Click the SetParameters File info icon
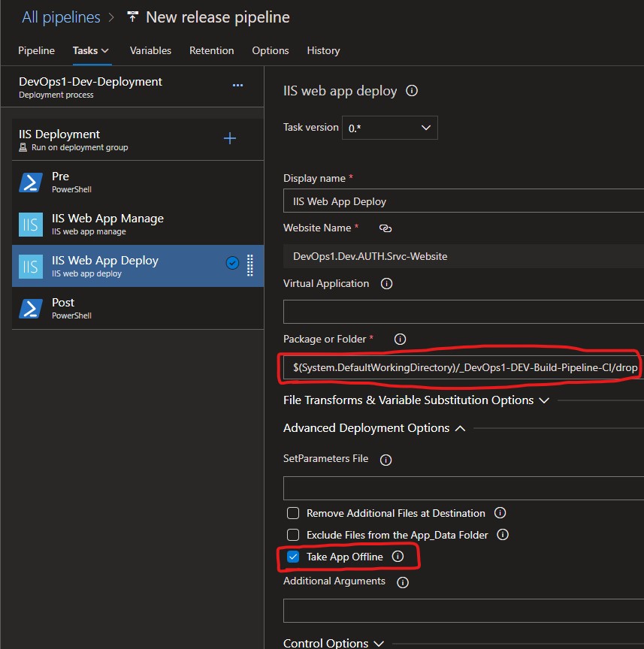Image resolution: width=644 pixels, height=649 pixels. point(385,460)
